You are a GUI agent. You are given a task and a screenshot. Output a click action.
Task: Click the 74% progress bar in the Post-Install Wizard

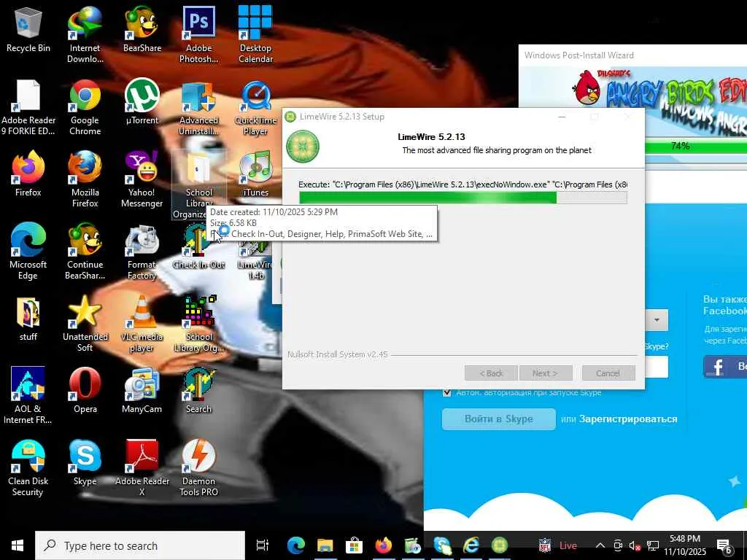tap(695, 146)
